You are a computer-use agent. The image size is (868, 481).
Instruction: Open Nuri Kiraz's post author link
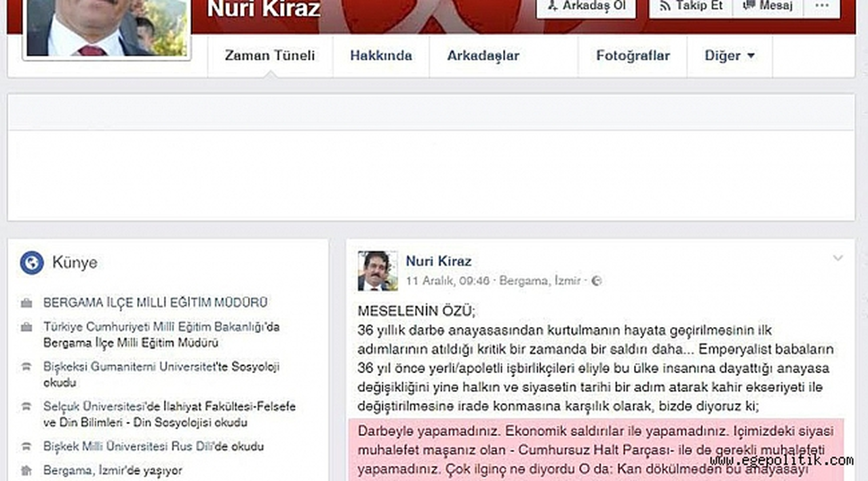[x=439, y=261]
